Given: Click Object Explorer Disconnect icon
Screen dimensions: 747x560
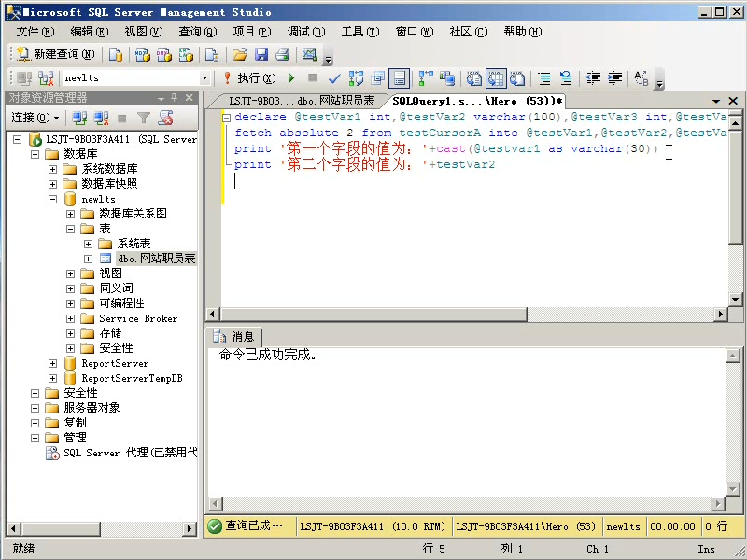Looking at the screenshot, I should pos(101,118).
